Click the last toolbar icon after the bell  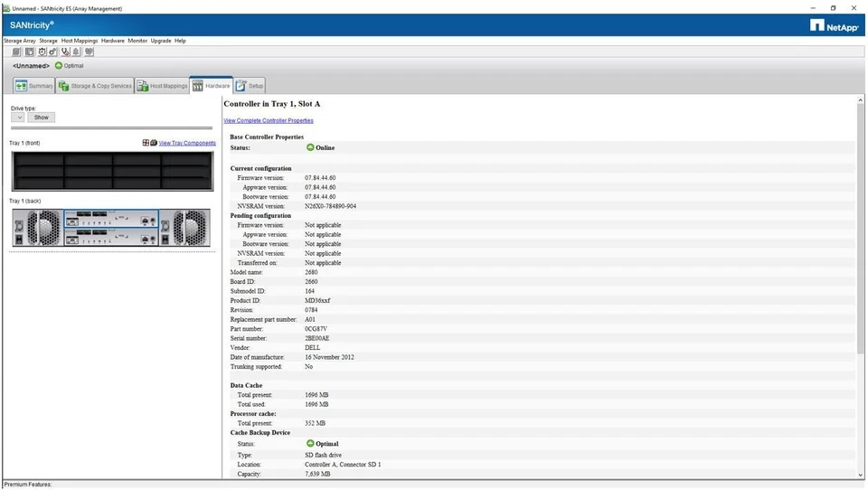tap(89, 52)
